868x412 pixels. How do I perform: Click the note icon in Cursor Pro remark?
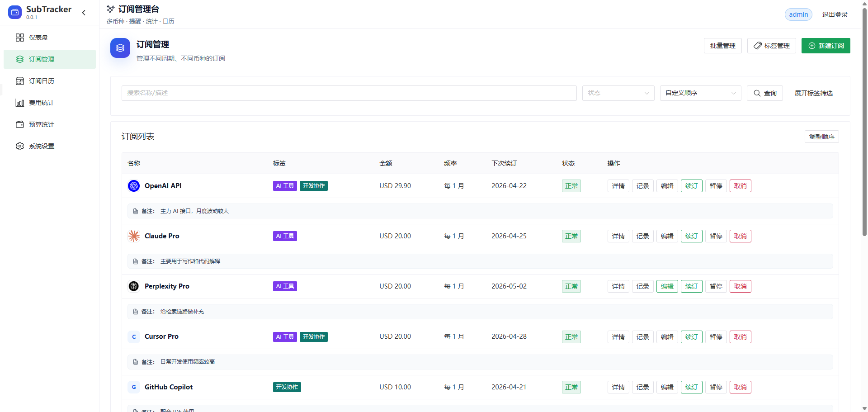coord(136,362)
